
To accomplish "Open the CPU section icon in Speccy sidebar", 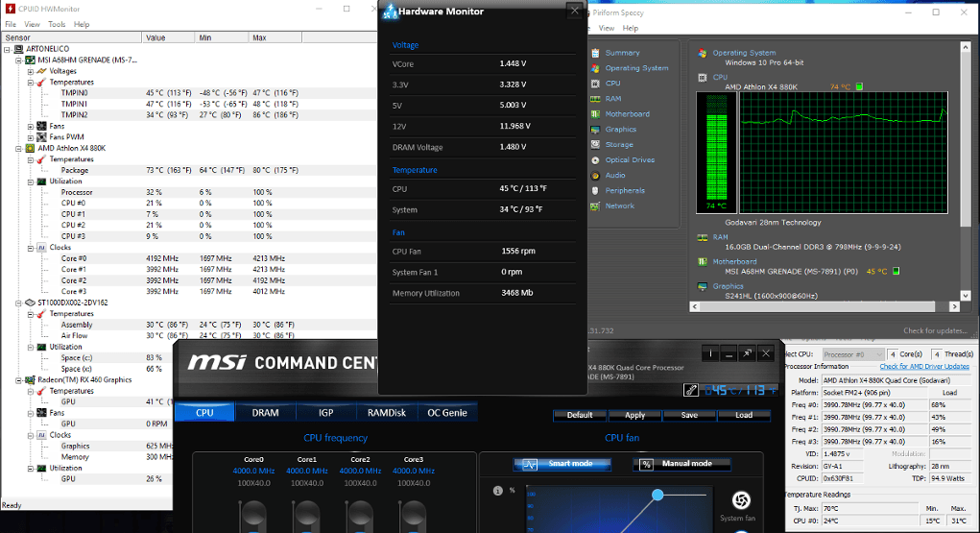I will click(595, 84).
